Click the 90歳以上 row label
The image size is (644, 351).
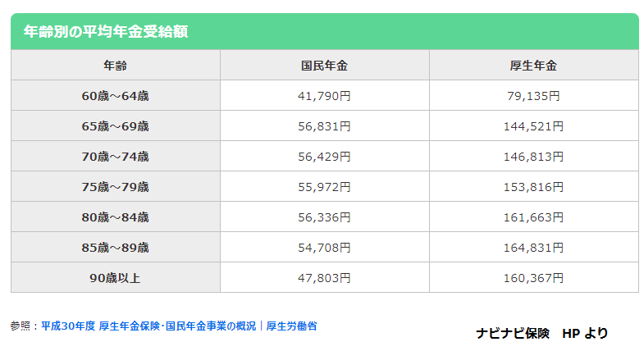[116, 278]
